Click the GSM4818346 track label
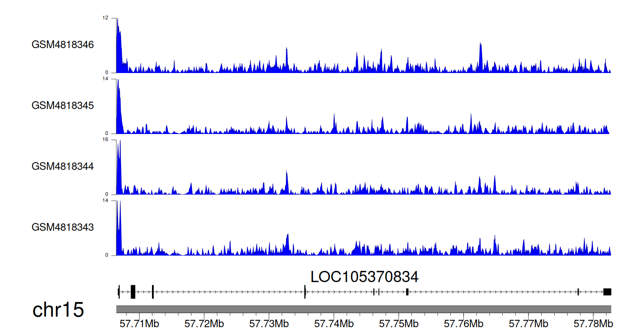 point(63,45)
